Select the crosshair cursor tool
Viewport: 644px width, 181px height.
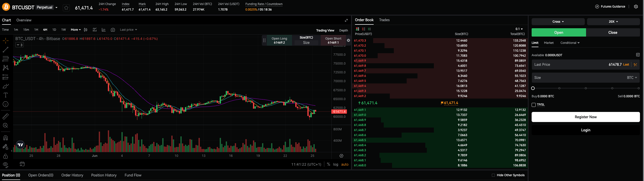pos(6,41)
